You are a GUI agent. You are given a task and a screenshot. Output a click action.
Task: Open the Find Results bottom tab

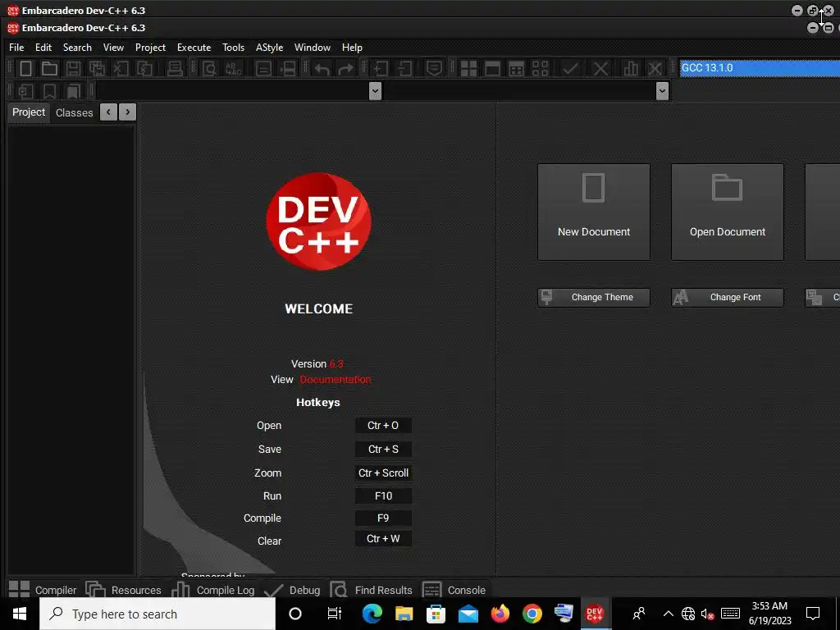(x=372, y=589)
